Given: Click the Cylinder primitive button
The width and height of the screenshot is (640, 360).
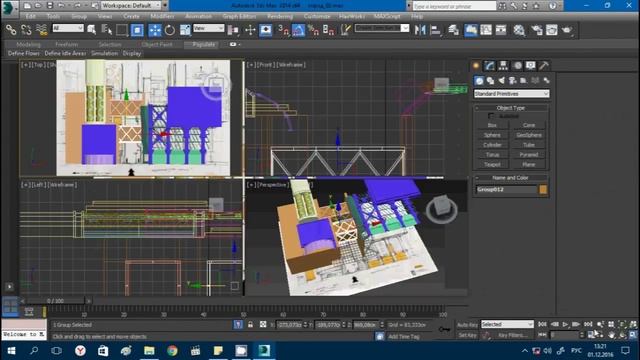Looking at the screenshot, I should (x=492, y=145).
